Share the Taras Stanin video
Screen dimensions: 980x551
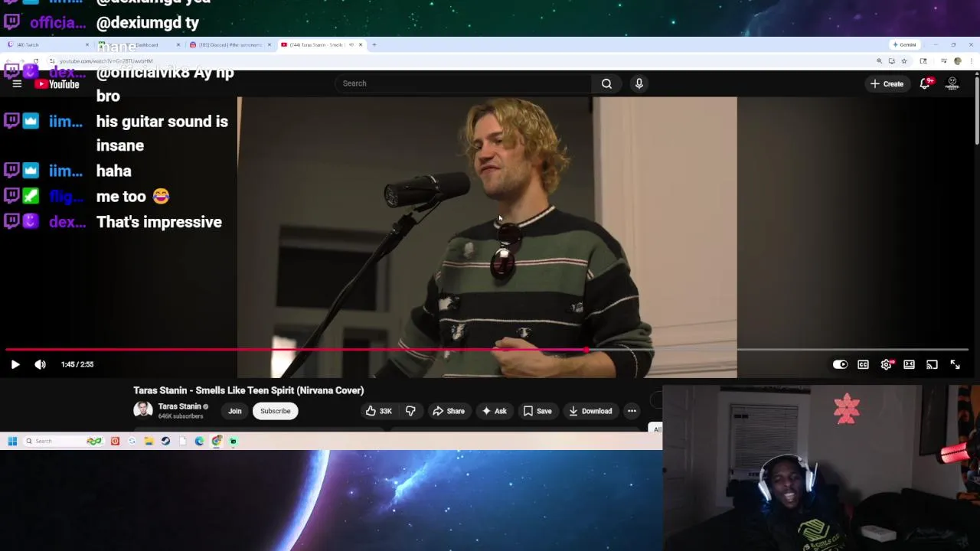[449, 411]
